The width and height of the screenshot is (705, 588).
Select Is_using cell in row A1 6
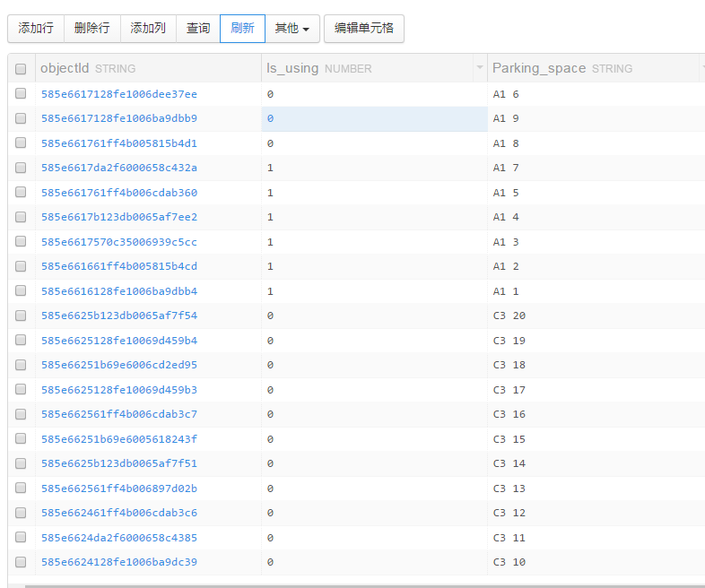(x=375, y=94)
